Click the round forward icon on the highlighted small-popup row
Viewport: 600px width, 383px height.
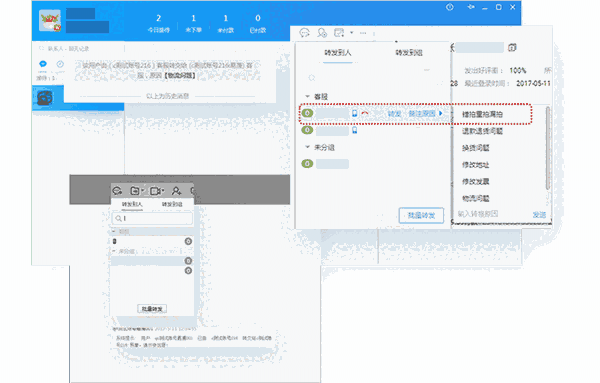coord(188,261)
